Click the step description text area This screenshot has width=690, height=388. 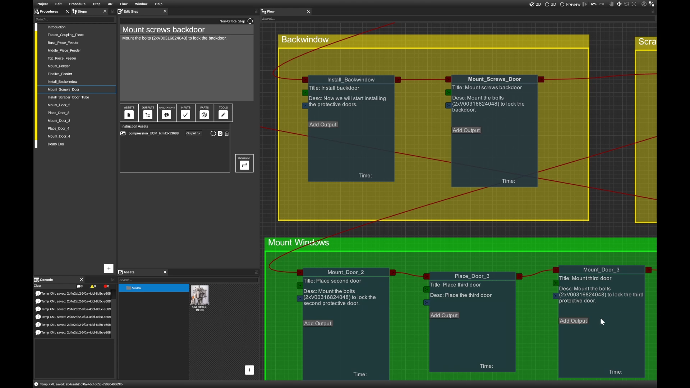pos(187,68)
